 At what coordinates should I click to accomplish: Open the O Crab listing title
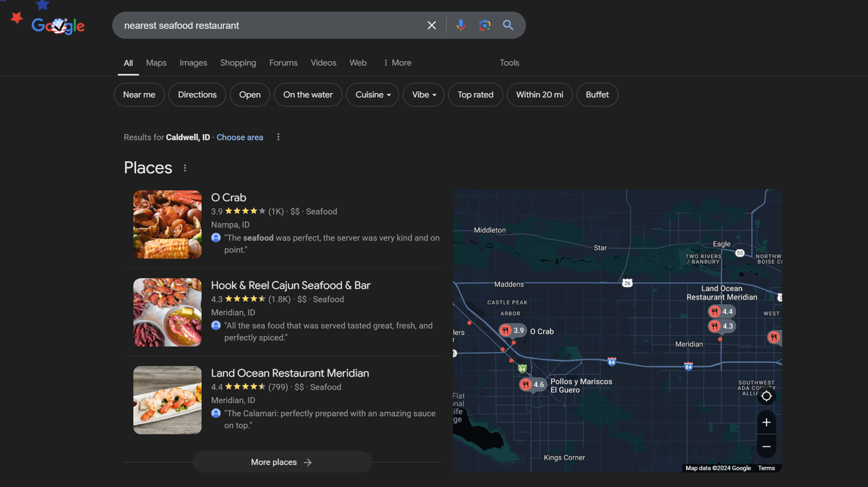(229, 198)
